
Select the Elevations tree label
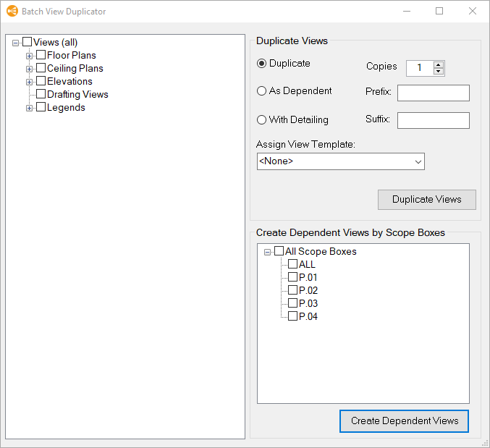69,82
